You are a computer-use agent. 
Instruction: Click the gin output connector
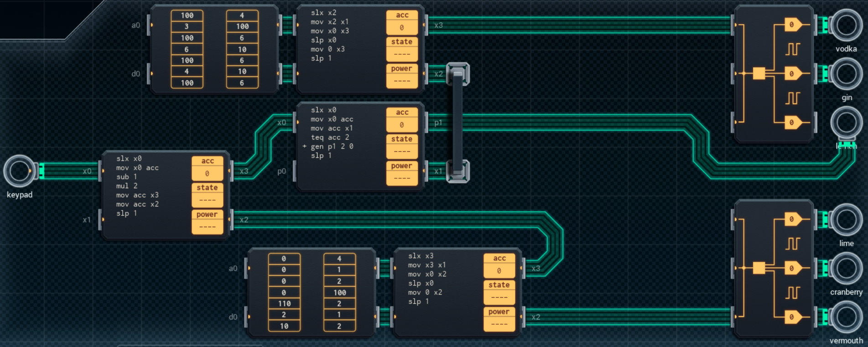coord(846,74)
